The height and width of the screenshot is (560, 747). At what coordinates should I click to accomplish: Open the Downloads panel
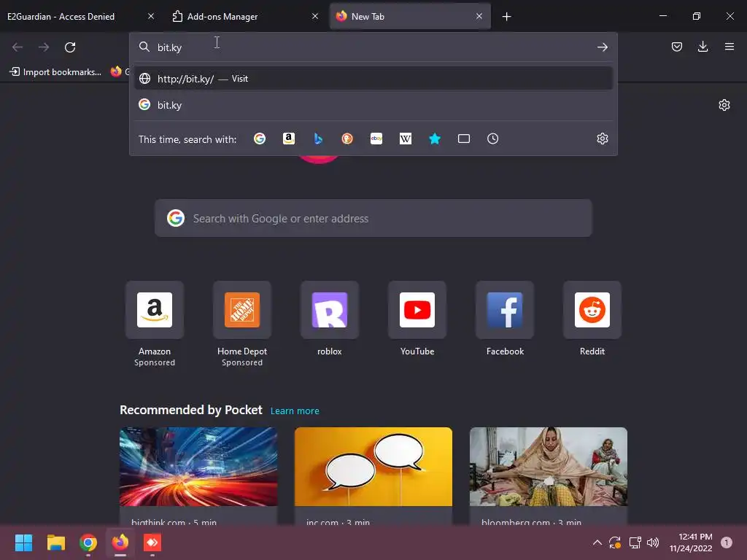point(703,47)
